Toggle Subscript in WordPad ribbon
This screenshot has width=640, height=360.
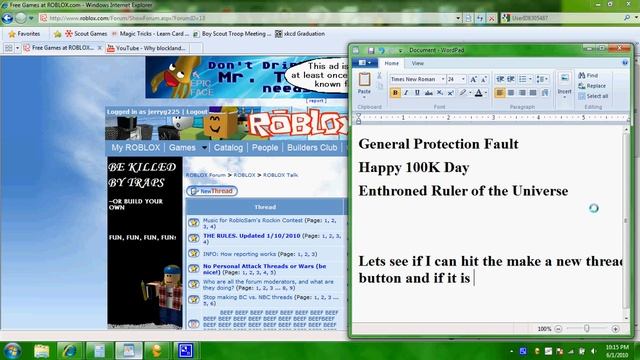point(440,93)
